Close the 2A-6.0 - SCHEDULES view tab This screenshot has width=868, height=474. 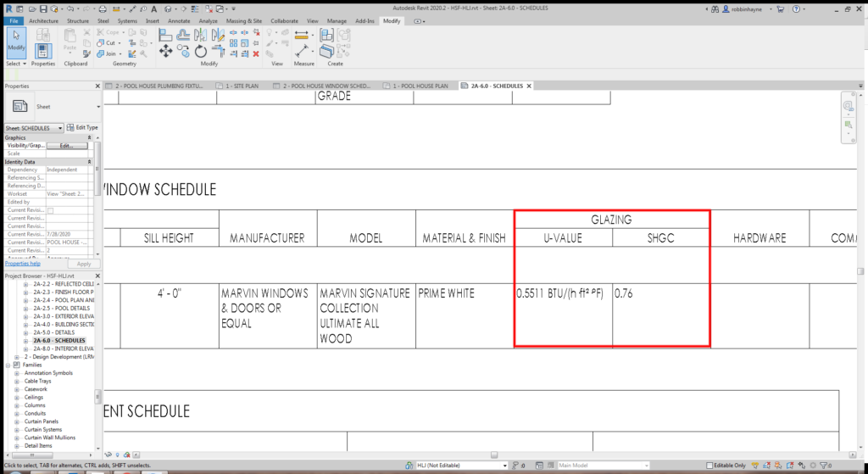tap(529, 86)
